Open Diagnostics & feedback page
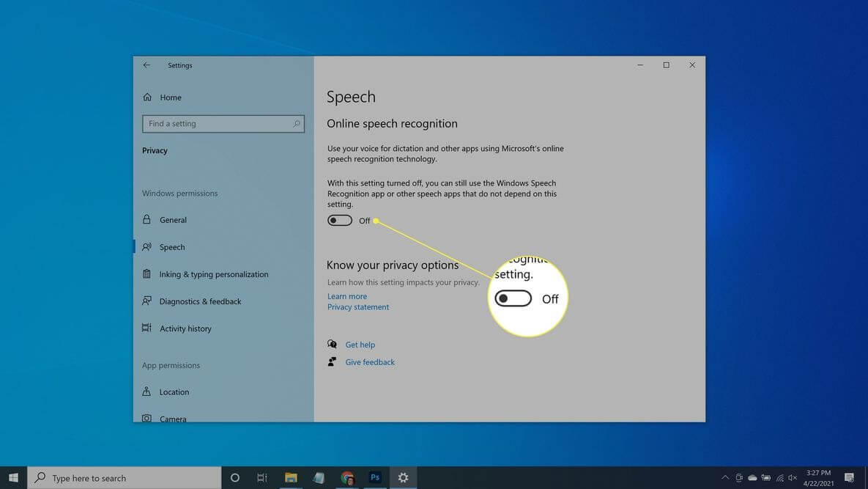 point(200,301)
